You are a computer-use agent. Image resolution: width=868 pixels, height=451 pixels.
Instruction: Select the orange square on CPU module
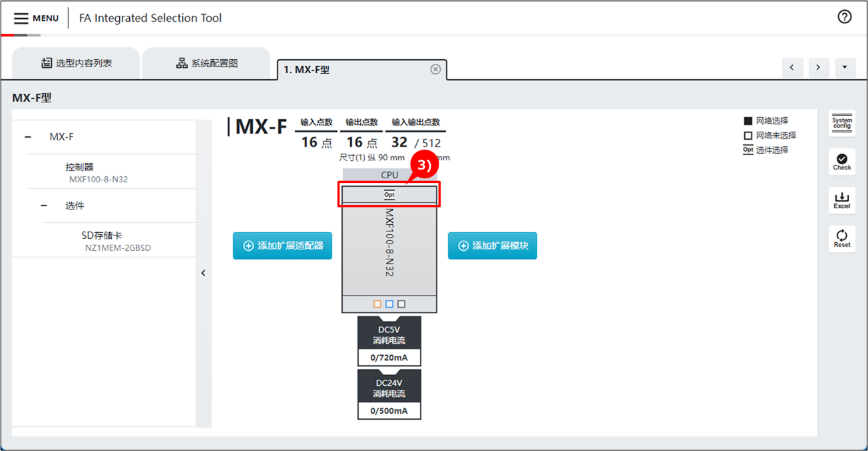(x=377, y=304)
